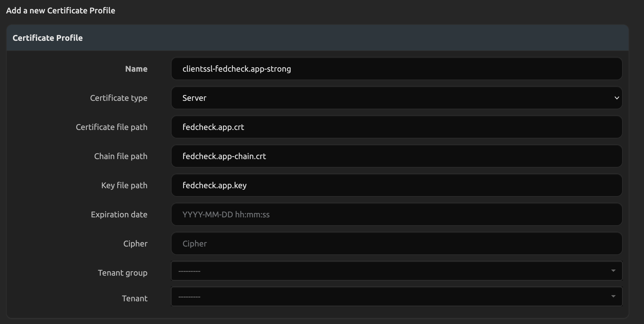Viewport: 644px width, 324px height.
Task: Click the Certificate type label text
Action: pyautogui.click(x=118, y=98)
